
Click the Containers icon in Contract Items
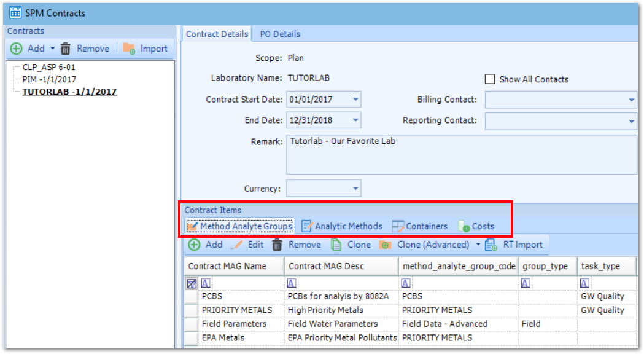(398, 226)
